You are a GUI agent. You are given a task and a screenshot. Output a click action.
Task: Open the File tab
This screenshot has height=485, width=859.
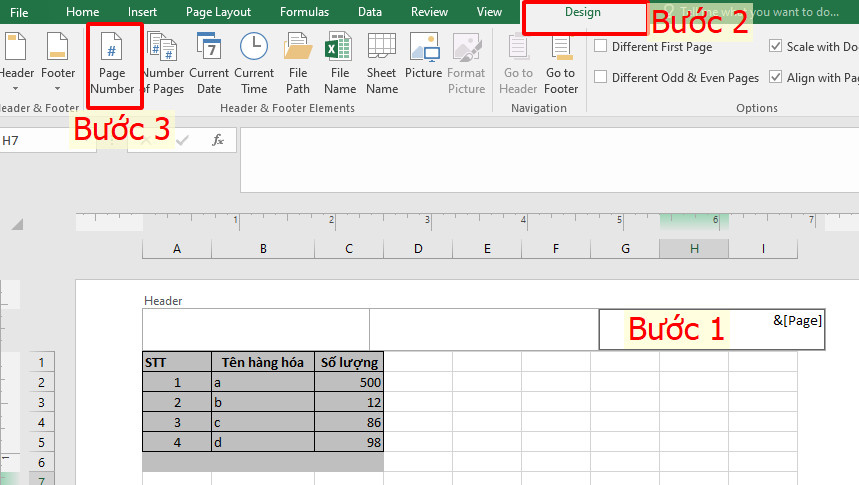click(x=19, y=12)
